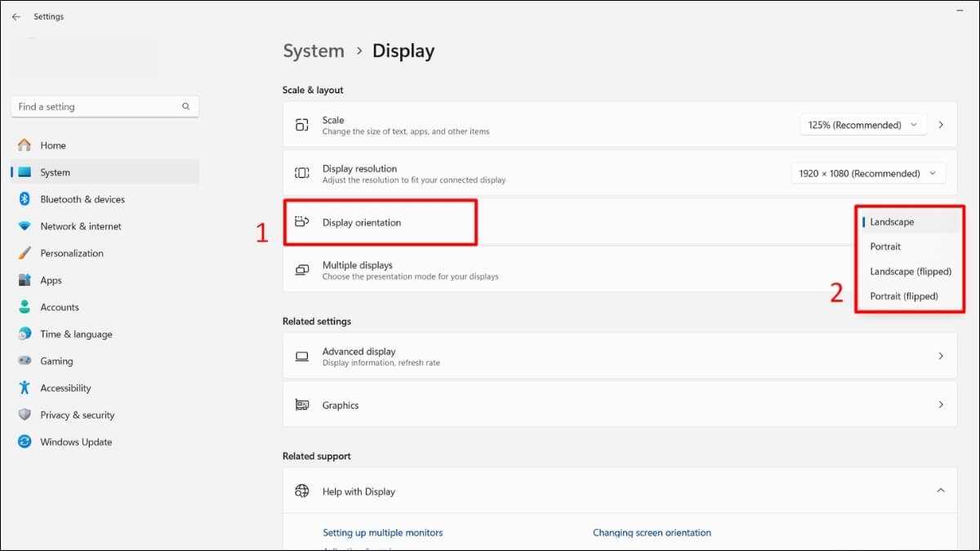This screenshot has height=551, width=980.
Task: Click the Network wifi icon
Action: (24, 226)
